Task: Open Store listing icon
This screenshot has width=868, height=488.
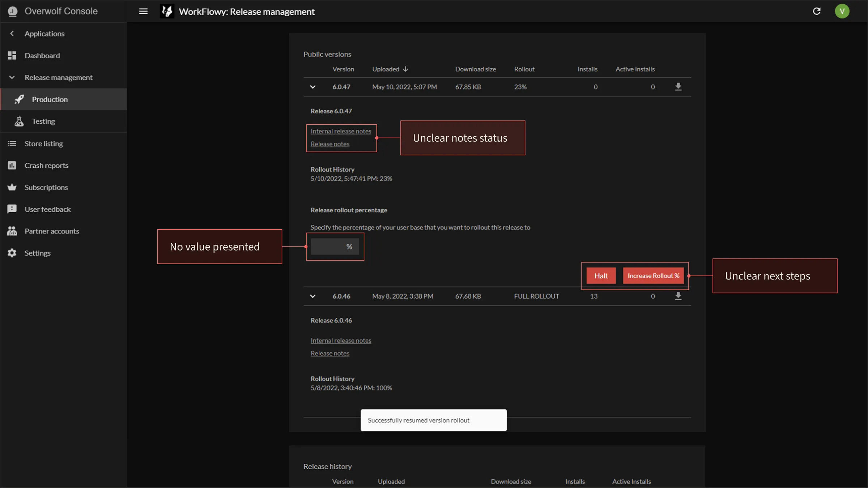Action: pyautogui.click(x=12, y=144)
